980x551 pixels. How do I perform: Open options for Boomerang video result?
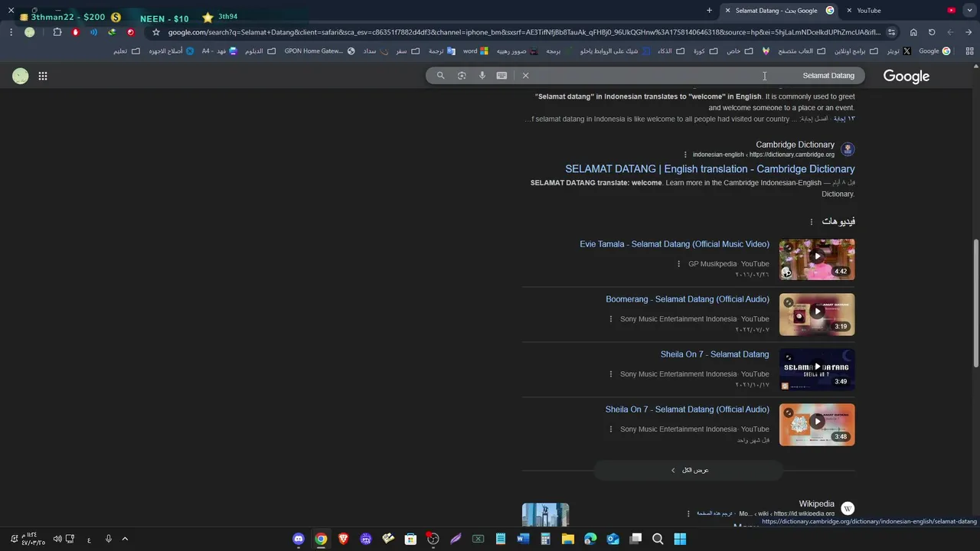(611, 319)
